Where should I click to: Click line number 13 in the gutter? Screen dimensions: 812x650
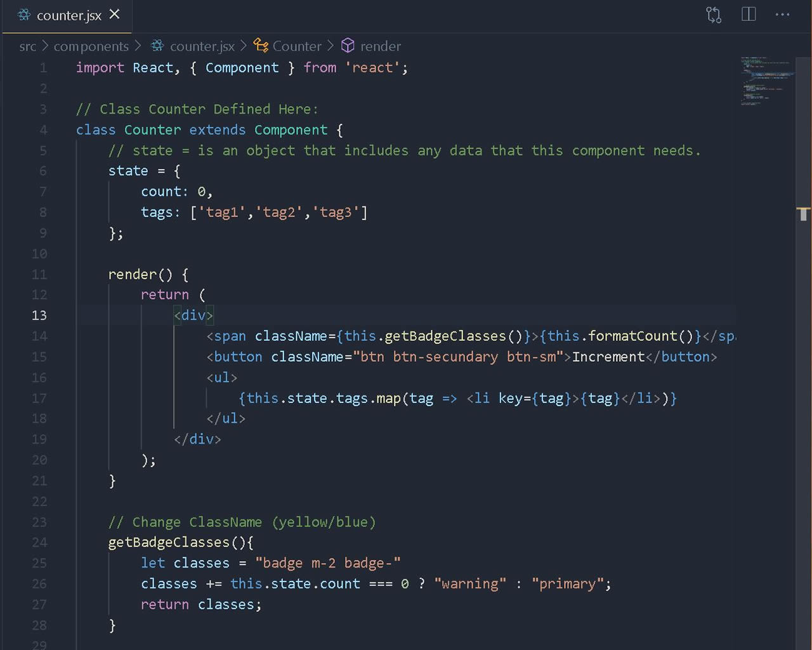tap(39, 315)
